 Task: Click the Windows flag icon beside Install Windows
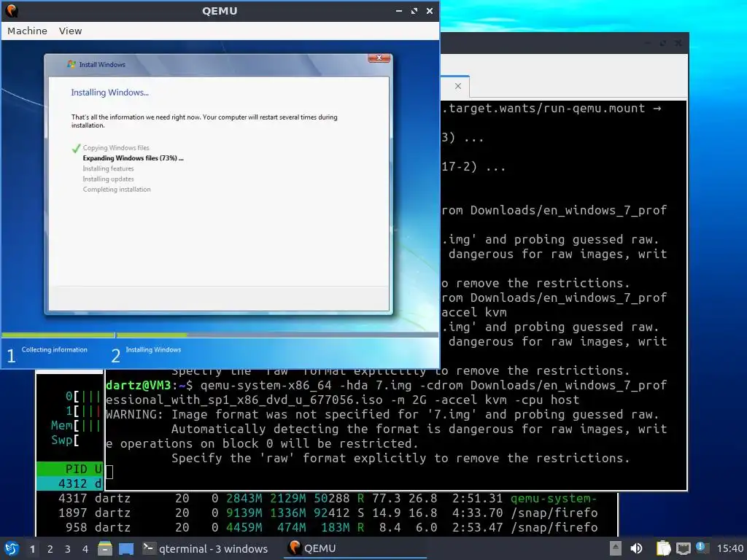[x=71, y=64]
